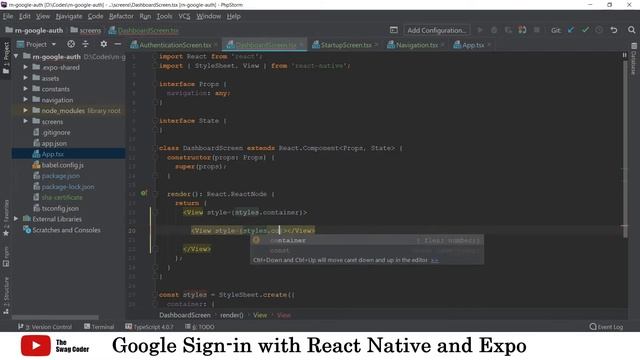Click Select Run/Debug target window icon
Viewport: 640px width, 360px height.
tap(393, 30)
